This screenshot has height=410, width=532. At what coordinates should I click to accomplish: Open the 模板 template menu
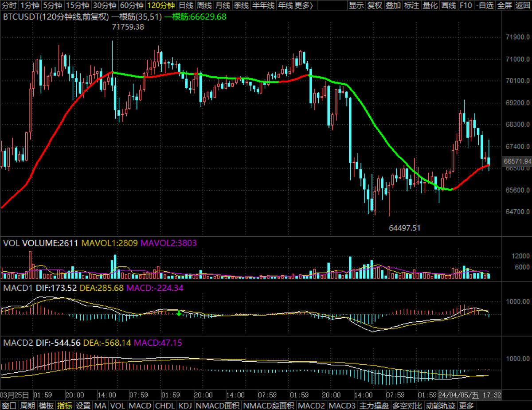coord(46,406)
